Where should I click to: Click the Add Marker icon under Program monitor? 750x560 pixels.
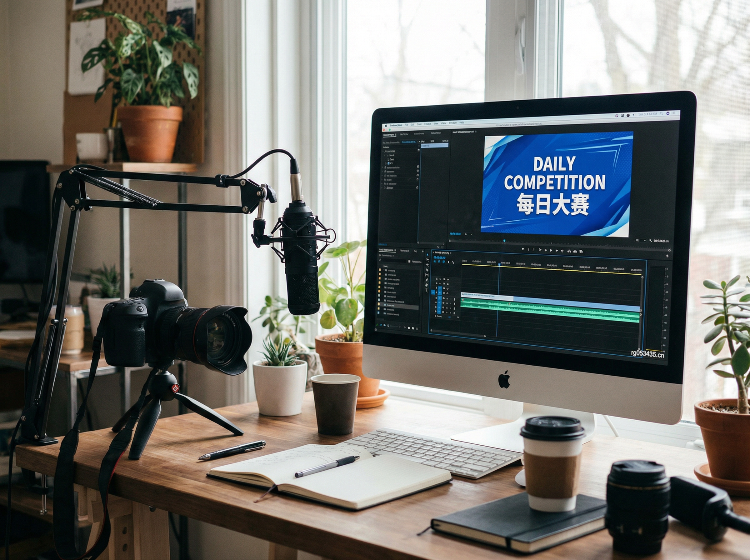pos(523,249)
